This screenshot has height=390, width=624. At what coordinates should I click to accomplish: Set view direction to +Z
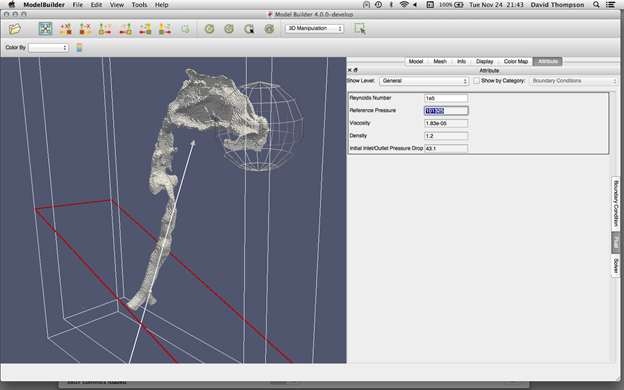145,29
